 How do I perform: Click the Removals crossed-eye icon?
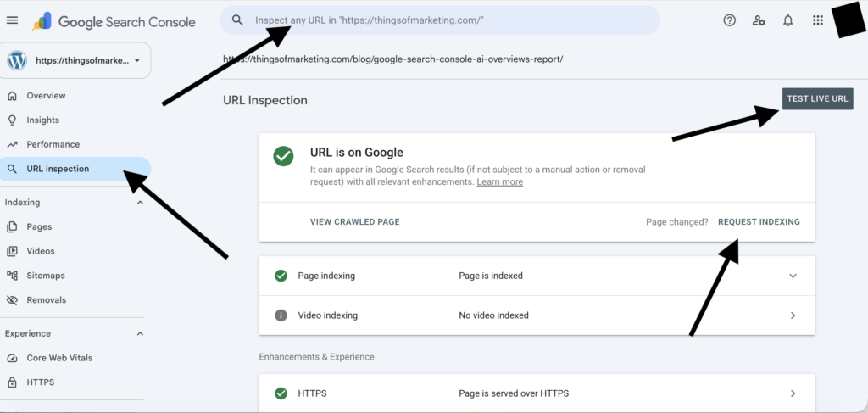pos(12,299)
